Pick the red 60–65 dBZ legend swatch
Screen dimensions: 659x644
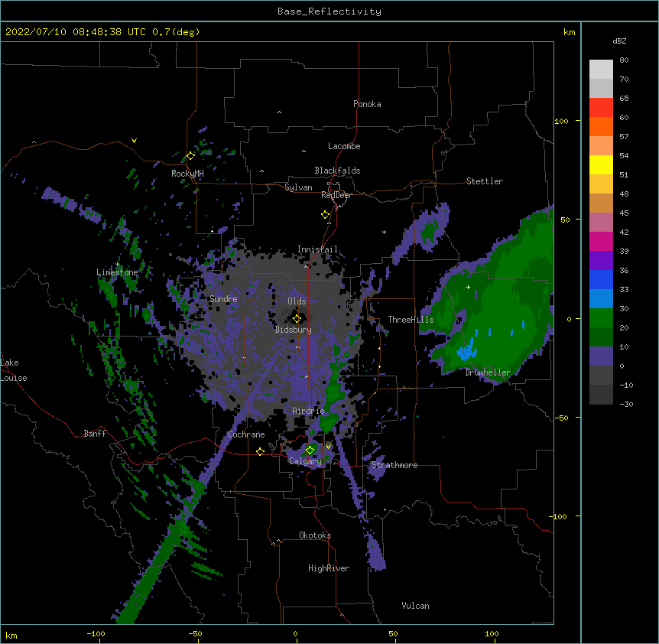click(601, 108)
